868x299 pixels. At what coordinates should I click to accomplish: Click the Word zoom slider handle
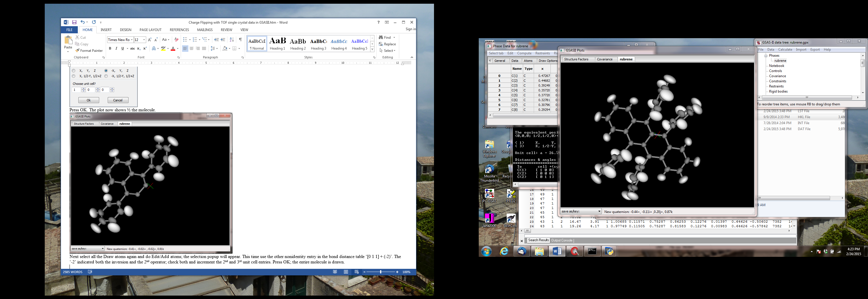point(381,272)
